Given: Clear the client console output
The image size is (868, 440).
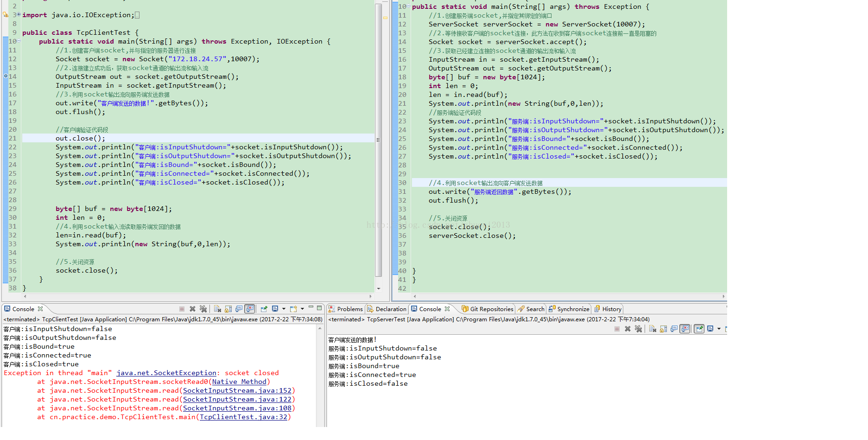Looking at the screenshot, I should pyautogui.click(x=217, y=309).
